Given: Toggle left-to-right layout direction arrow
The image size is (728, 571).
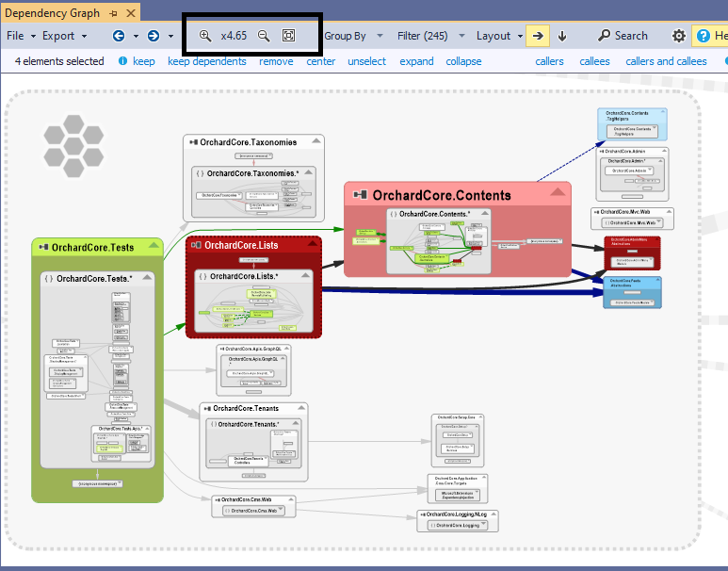Looking at the screenshot, I should [538, 36].
